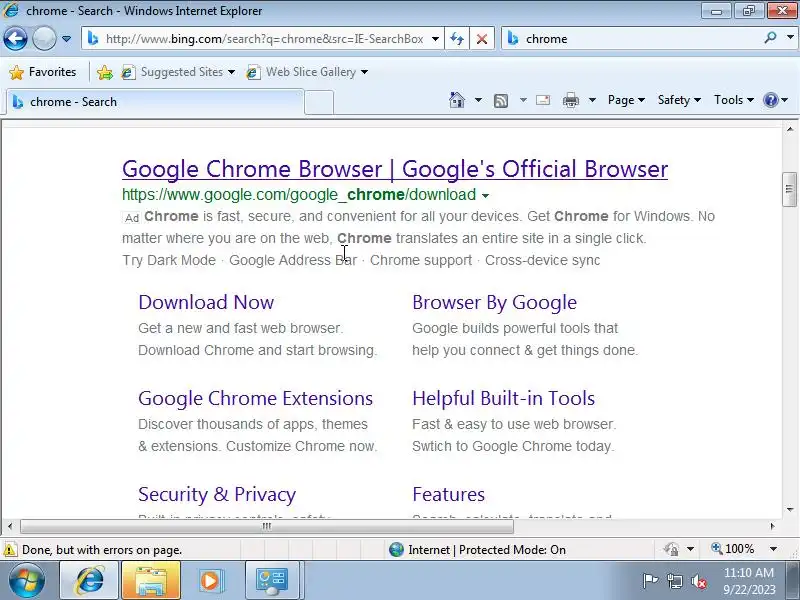Viewport: 800px width, 600px height.
Task: Click the horizontal scrollbar left arrow
Action: pyautogui.click(x=10, y=526)
